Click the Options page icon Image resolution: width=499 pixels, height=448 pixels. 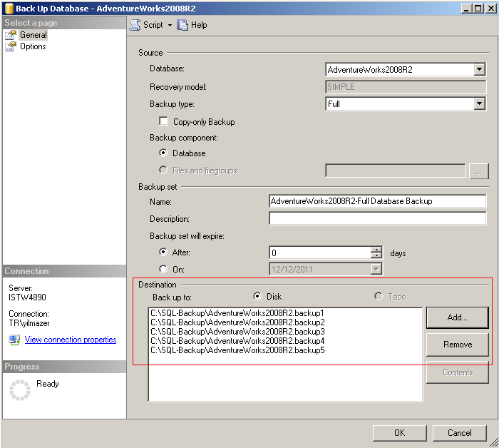click(x=11, y=46)
